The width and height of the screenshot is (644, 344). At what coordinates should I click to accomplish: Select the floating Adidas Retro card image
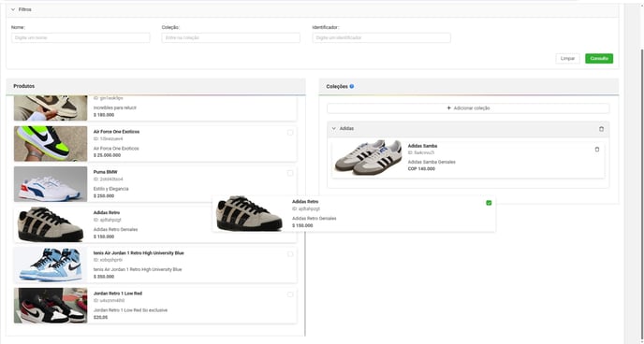[x=249, y=213]
